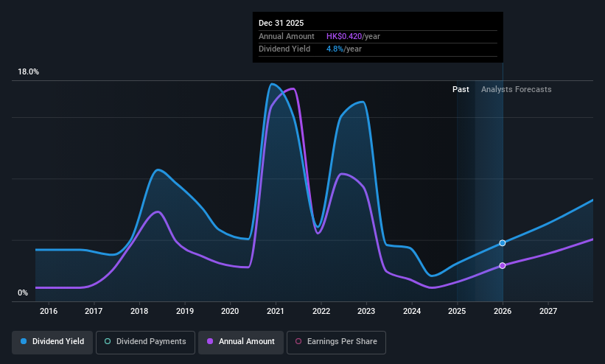Viewport: 605px width, 364px height.
Task: Click the 4.8% dividend yield tooltip value
Action: click(x=335, y=49)
